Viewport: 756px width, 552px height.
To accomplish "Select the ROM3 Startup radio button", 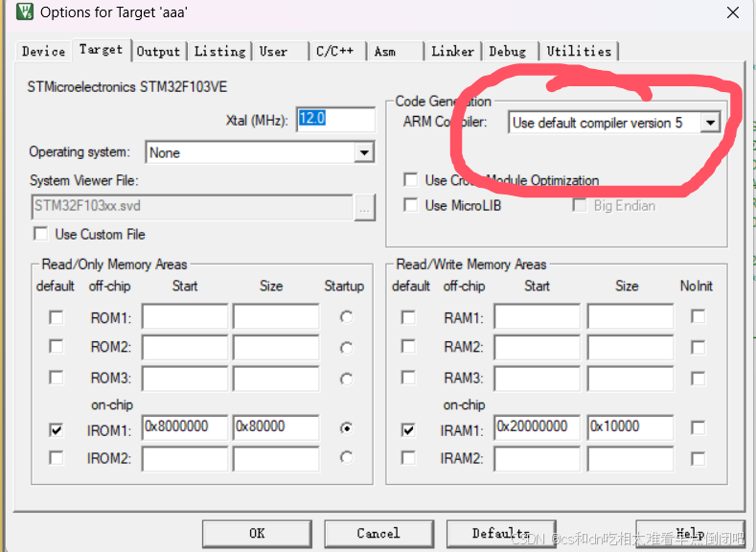I will coord(346,379).
